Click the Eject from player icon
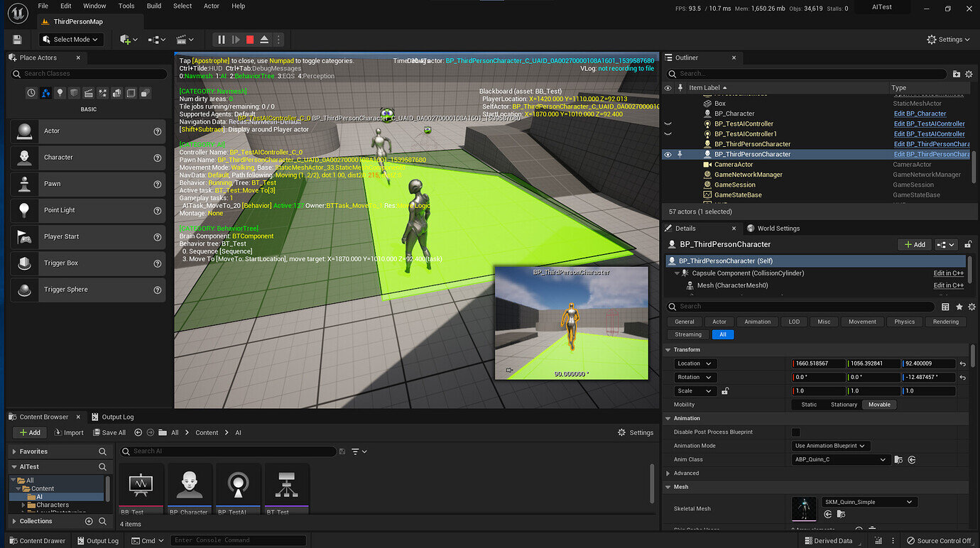The height and width of the screenshot is (548, 980). (264, 40)
